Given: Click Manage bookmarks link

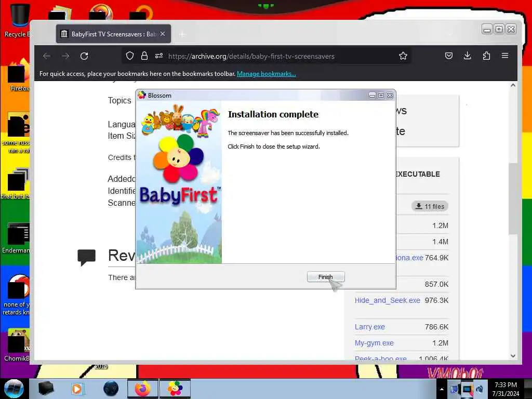Looking at the screenshot, I should (267, 74).
